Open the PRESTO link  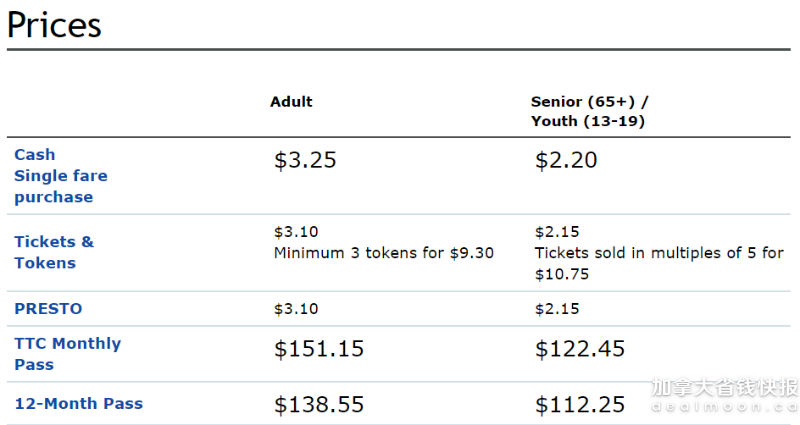(48, 309)
